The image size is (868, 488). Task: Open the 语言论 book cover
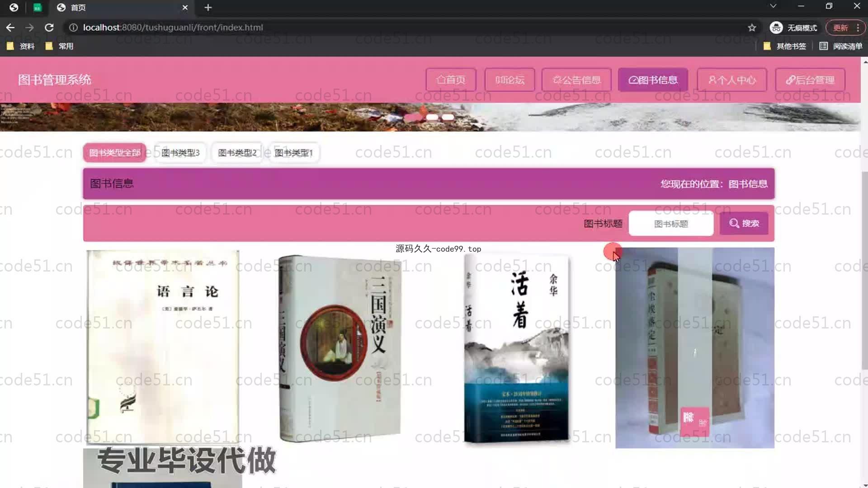click(x=163, y=347)
